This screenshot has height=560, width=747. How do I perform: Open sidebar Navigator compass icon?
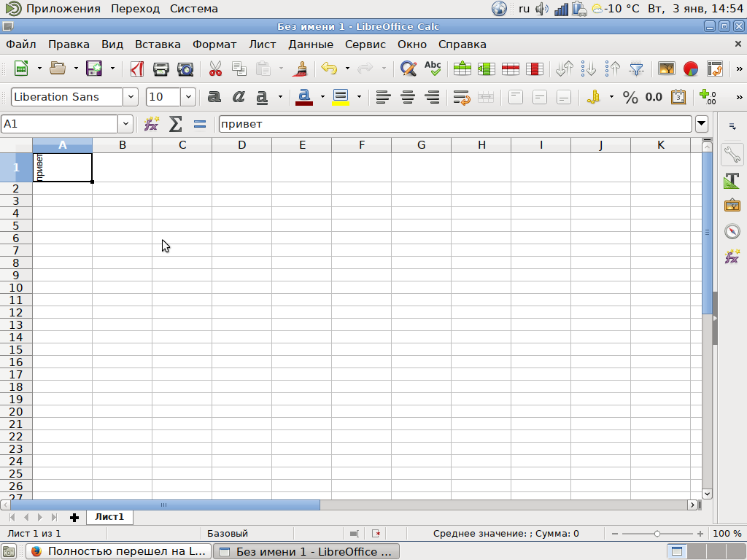[732, 231]
